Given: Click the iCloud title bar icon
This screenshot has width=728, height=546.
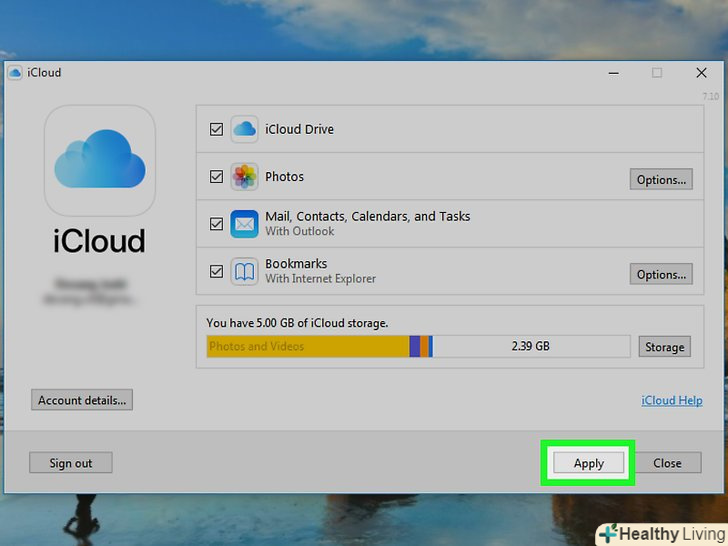Looking at the screenshot, I should pyautogui.click(x=15, y=73).
